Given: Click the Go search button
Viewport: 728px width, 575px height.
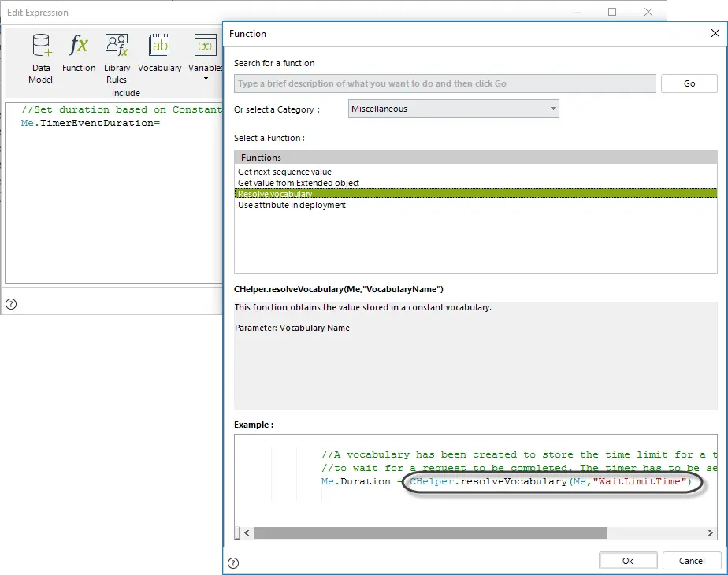Looking at the screenshot, I should (689, 83).
